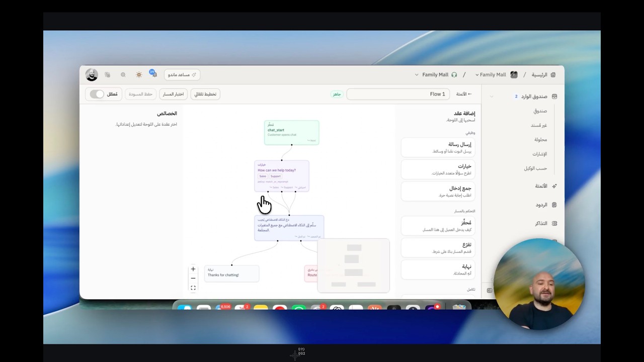Click the Support option chip in the node
The height and width of the screenshot is (362, 644).
(x=275, y=176)
